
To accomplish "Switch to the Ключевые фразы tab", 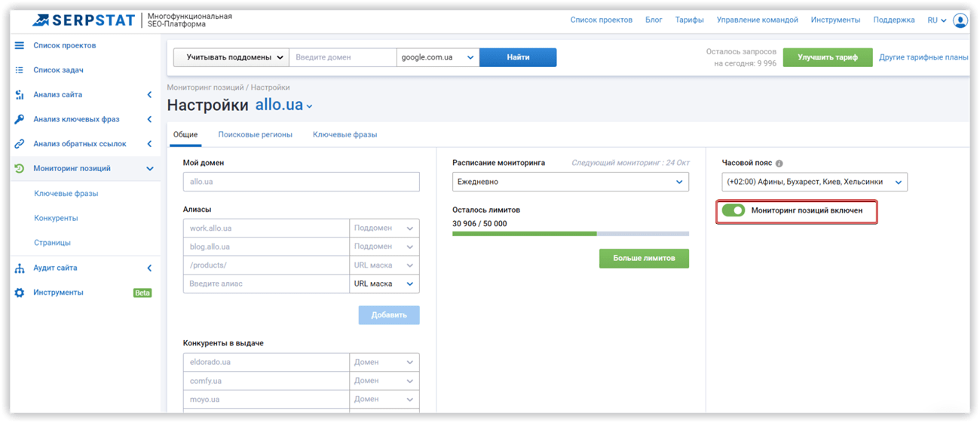I will [x=345, y=135].
